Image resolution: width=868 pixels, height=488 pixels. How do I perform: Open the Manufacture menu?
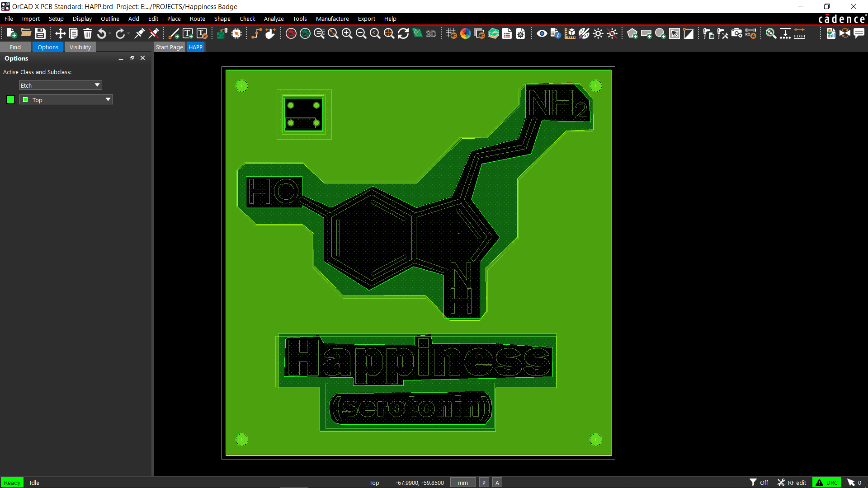coord(332,19)
